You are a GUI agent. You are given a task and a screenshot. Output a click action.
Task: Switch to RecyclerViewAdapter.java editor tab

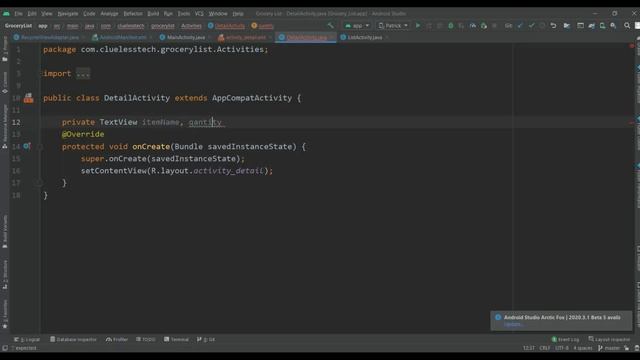pyautogui.click(x=46, y=37)
